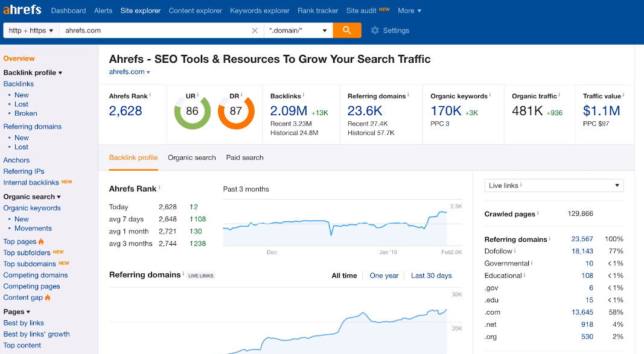Image resolution: width=644 pixels, height=354 pixels.
Task: Expand the ahrefs.com domain dropdown arrow
Action: point(148,72)
